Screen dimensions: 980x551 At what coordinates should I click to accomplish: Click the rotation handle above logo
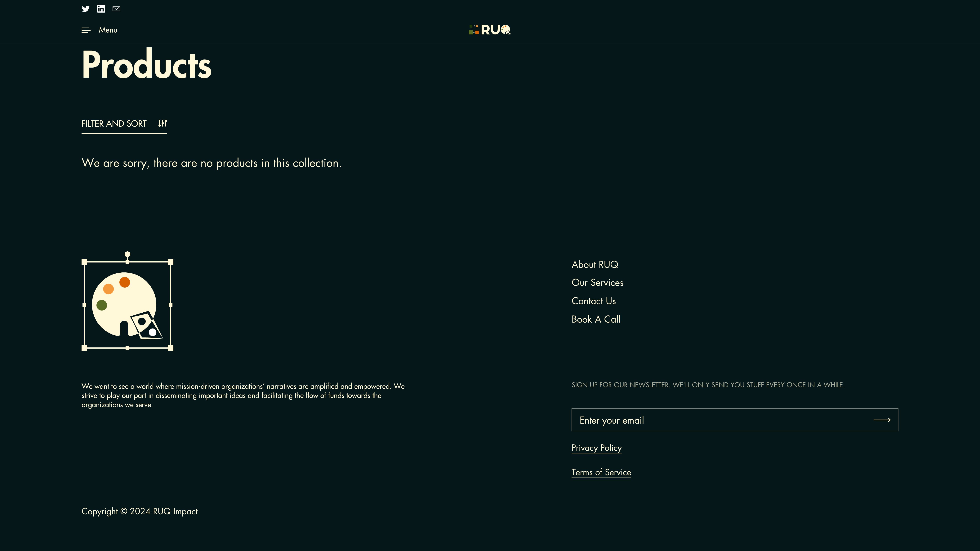pyautogui.click(x=127, y=254)
